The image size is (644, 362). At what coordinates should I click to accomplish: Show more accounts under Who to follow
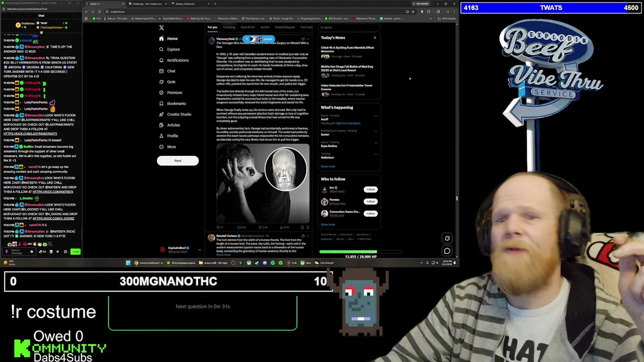pos(328,225)
